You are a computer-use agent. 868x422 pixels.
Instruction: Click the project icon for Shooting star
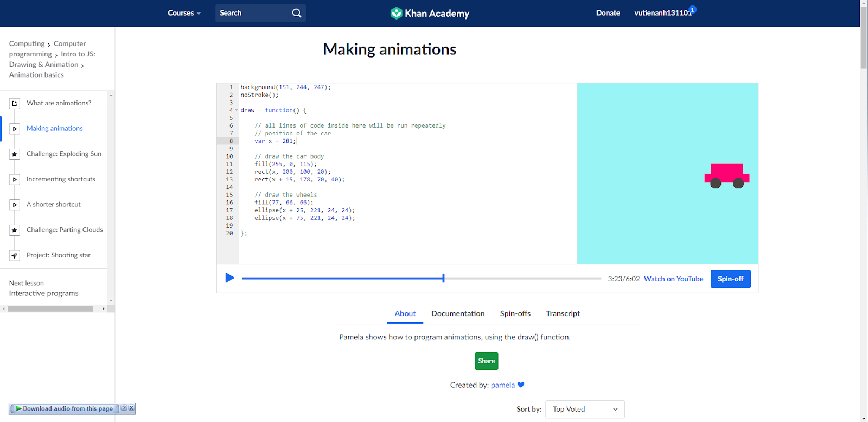pos(15,255)
